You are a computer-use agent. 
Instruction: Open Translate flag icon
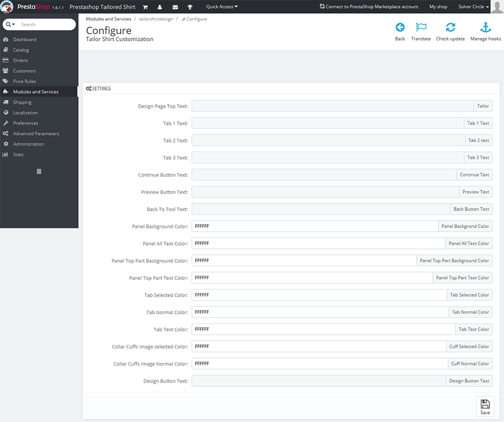(421, 27)
